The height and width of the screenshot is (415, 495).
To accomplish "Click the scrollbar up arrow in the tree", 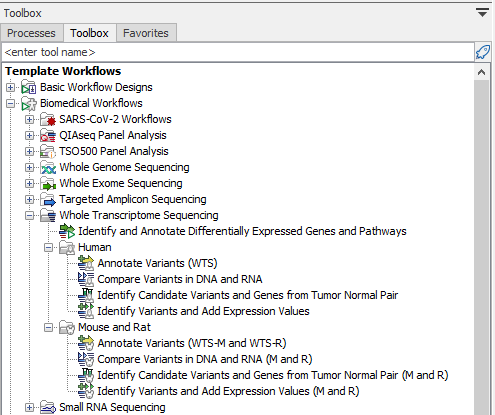I will tap(481, 72).
